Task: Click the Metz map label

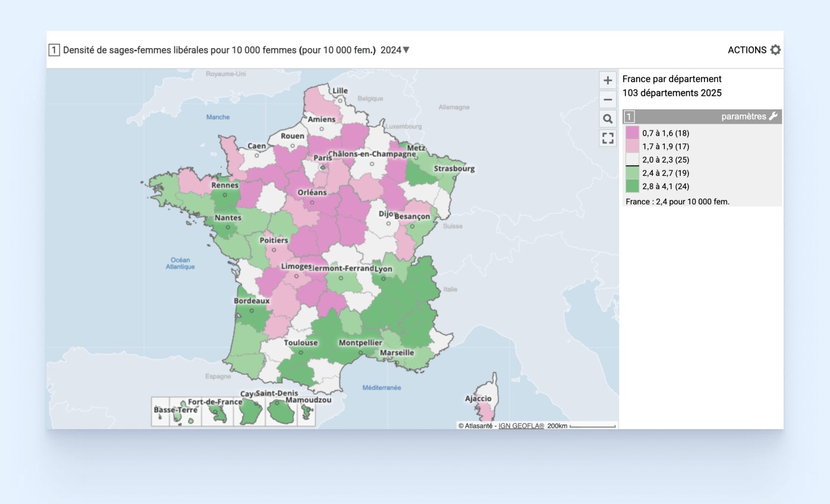Action: 416,148
